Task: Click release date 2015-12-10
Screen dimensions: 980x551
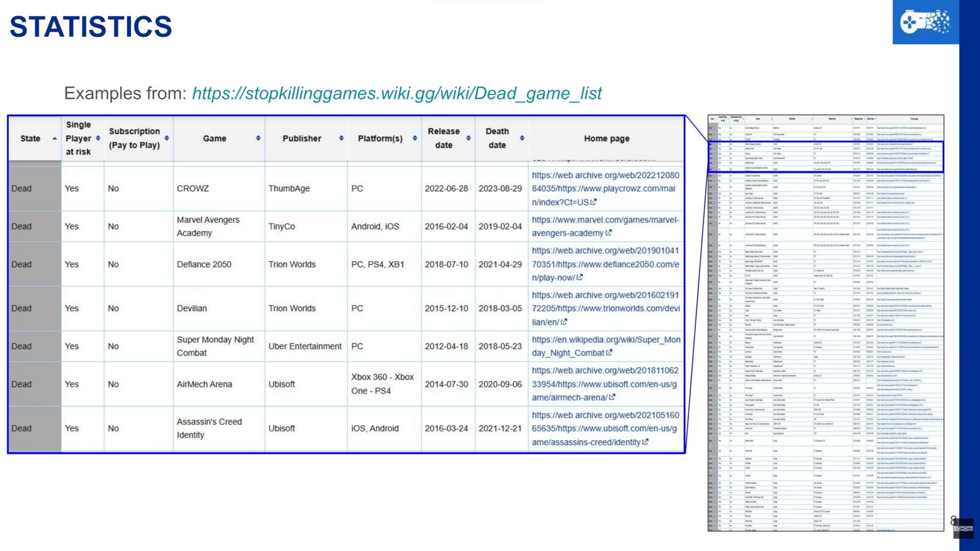Action: coord(447,309)
